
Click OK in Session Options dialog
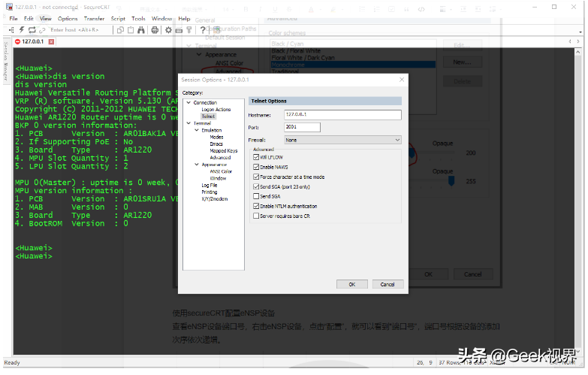point(351,285)
